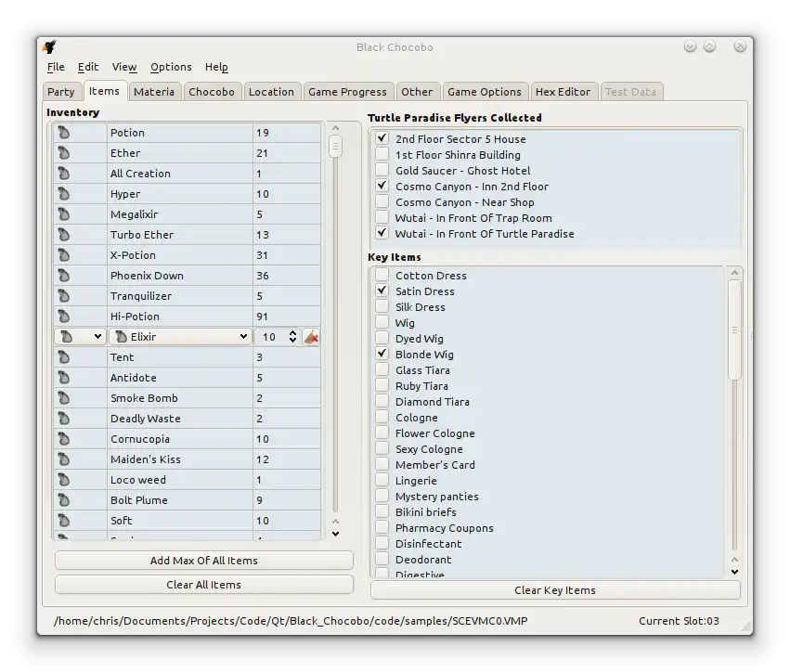Click the Black Chocobo app icon in title bar

(49, 46)
